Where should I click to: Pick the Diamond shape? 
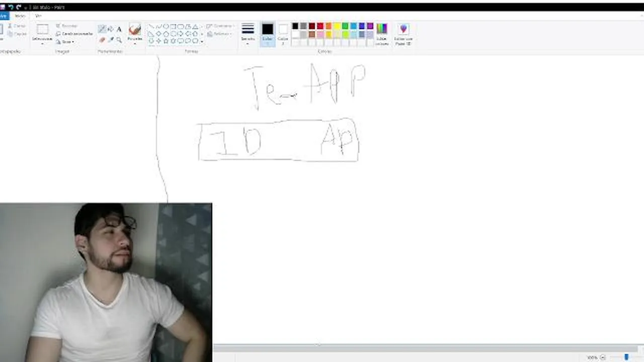(x=158, y=34)
